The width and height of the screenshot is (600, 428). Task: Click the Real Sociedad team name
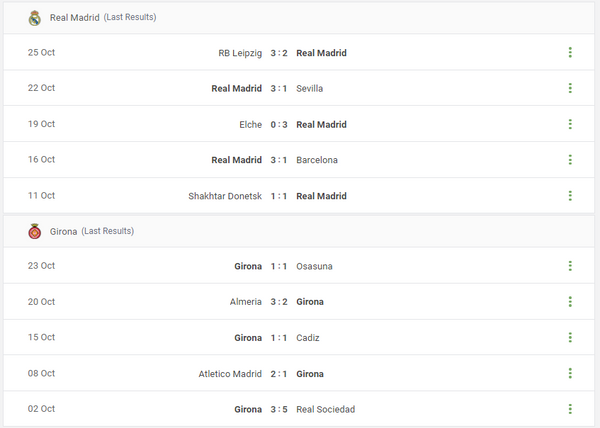click(325, 409)
